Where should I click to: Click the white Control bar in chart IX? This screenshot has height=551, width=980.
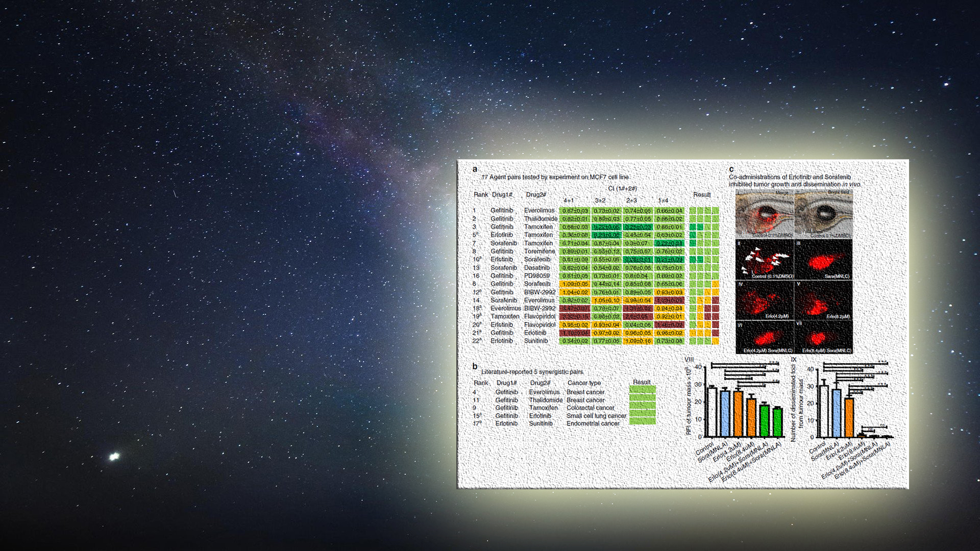[823, 411]
